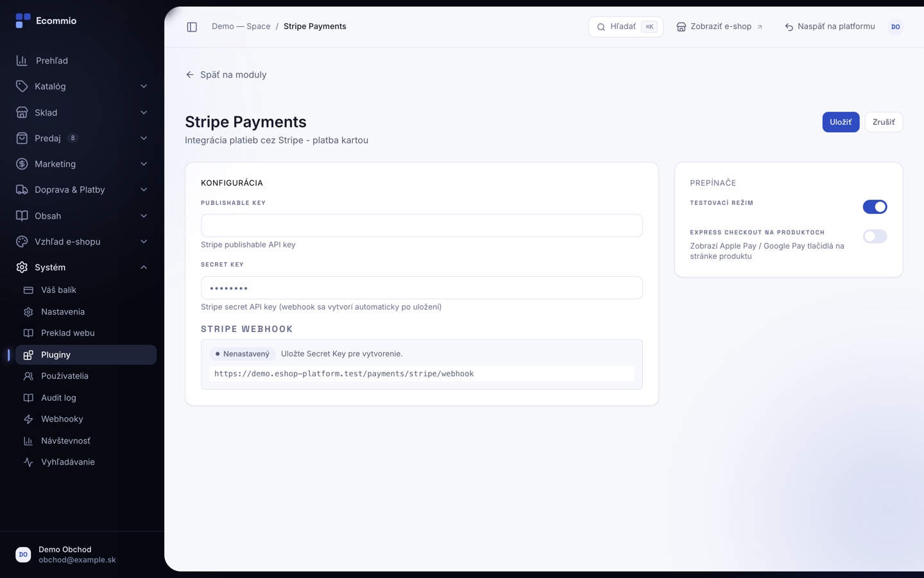The width and height of the screenshot is (924, 578).
Task: Click the Návštevnosť bar chart icon
Action: [x=28, y=441]
